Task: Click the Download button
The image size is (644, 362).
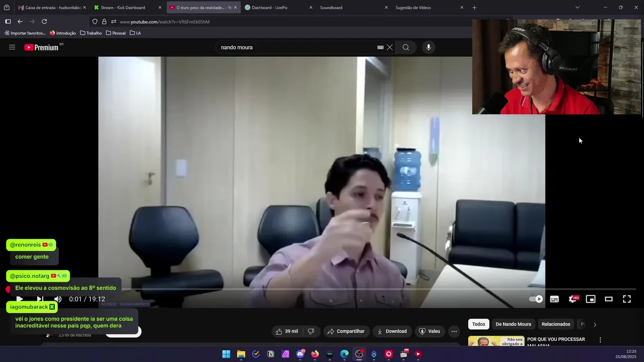Action: pos(392,331)
